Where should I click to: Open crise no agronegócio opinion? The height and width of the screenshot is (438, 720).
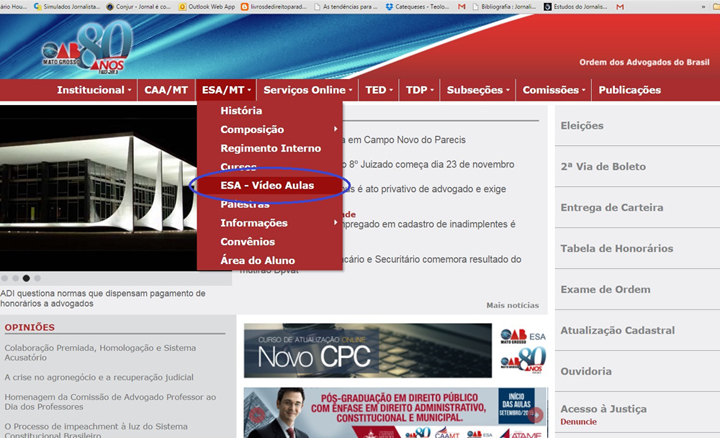click(x=99, y=377)
